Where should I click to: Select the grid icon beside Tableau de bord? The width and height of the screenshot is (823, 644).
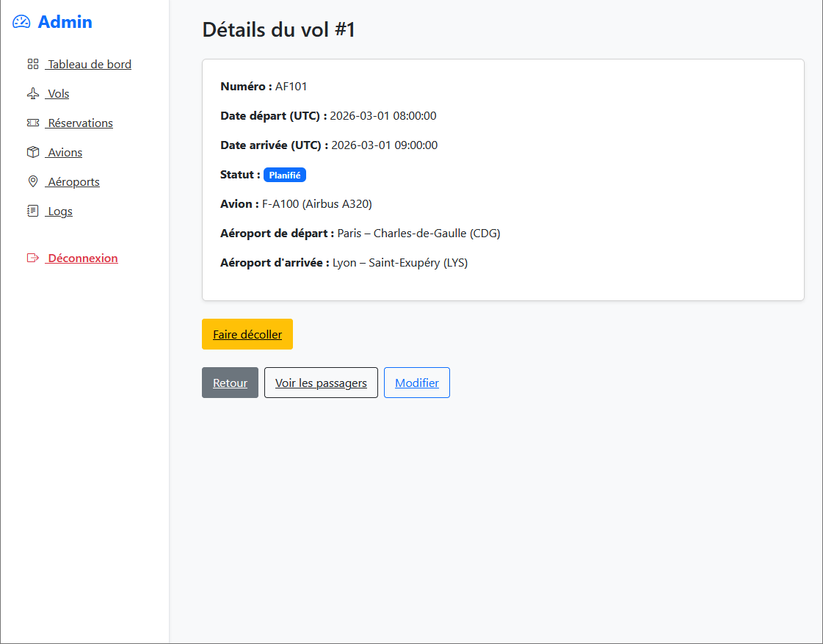pos(33,64)
